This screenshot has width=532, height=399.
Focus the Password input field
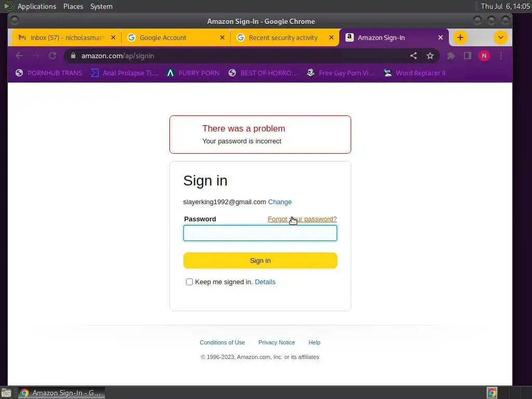point(260,233)
